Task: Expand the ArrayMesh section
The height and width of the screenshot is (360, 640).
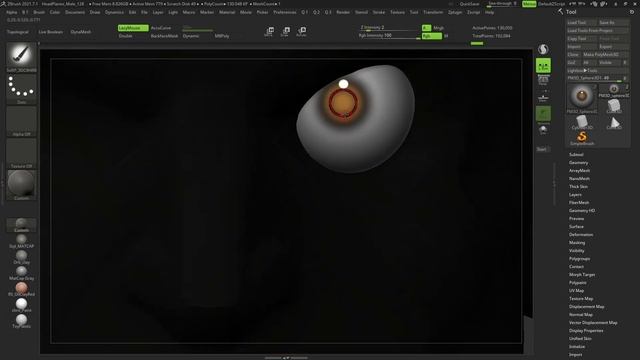Action: 579,171
